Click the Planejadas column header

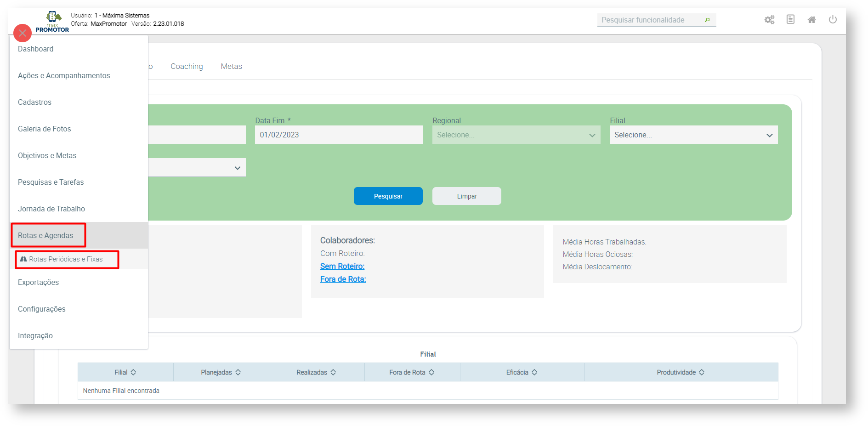coord(221,372)
